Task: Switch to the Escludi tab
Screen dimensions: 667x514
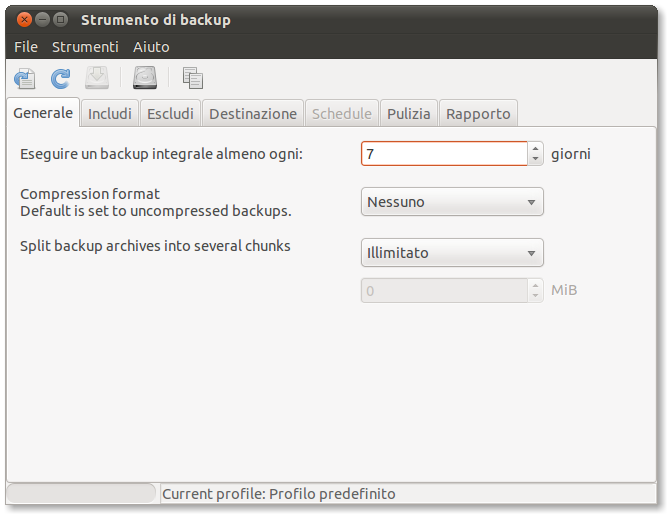Action: 170,114
